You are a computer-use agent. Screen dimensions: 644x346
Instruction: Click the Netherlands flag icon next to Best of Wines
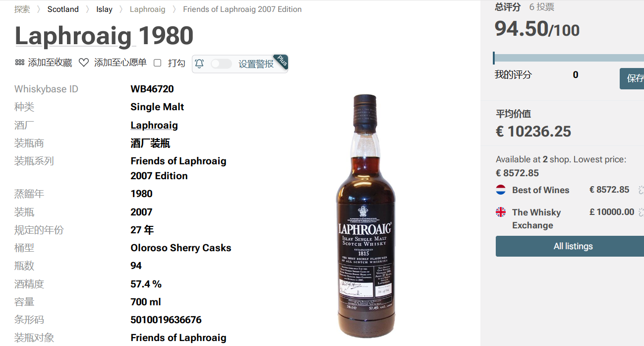501,190
